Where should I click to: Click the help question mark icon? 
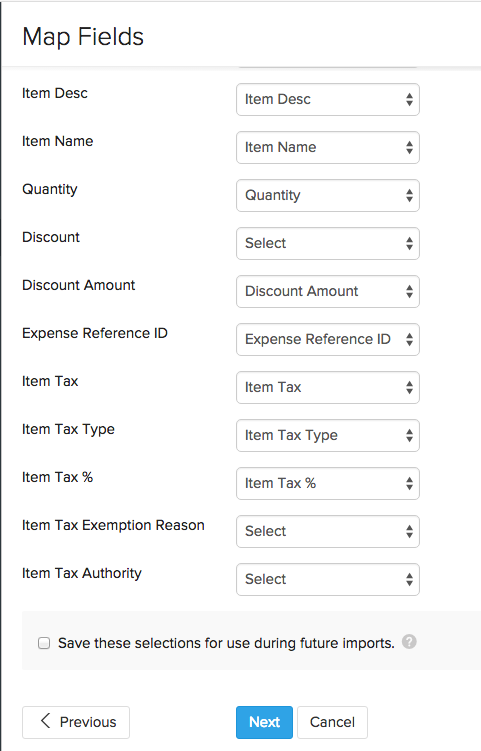409,642
